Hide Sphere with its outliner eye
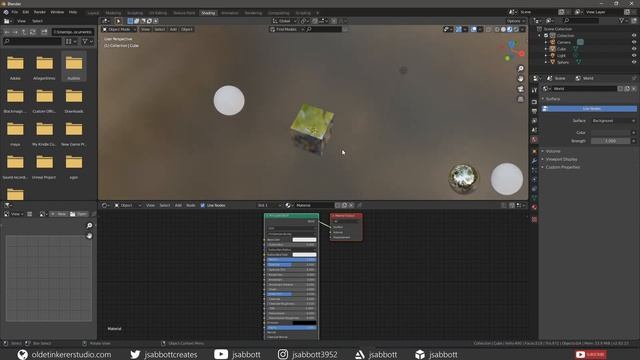This screenshot has height=360, width=640. coord(634,62)
